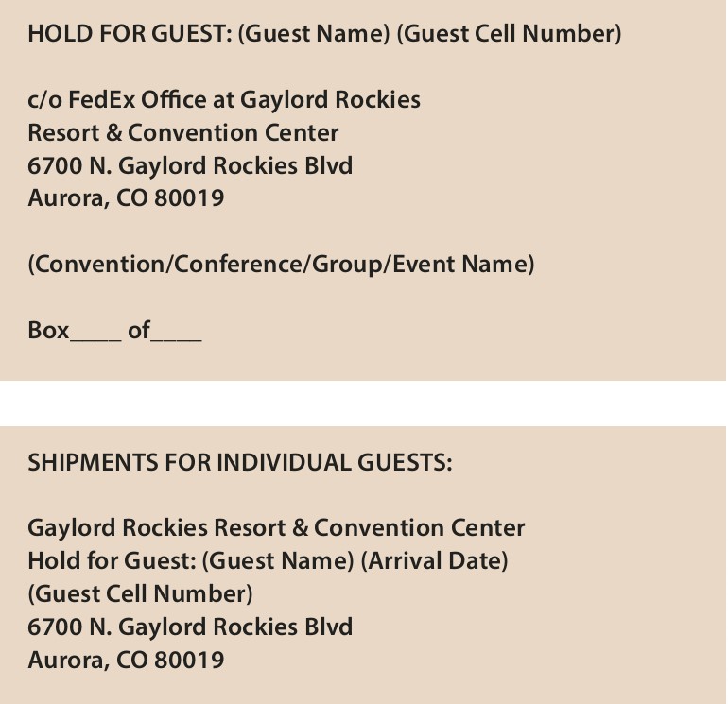Select the first 6700 N. Gaylord Rockies Blvd line

click(x=190, y=165)
